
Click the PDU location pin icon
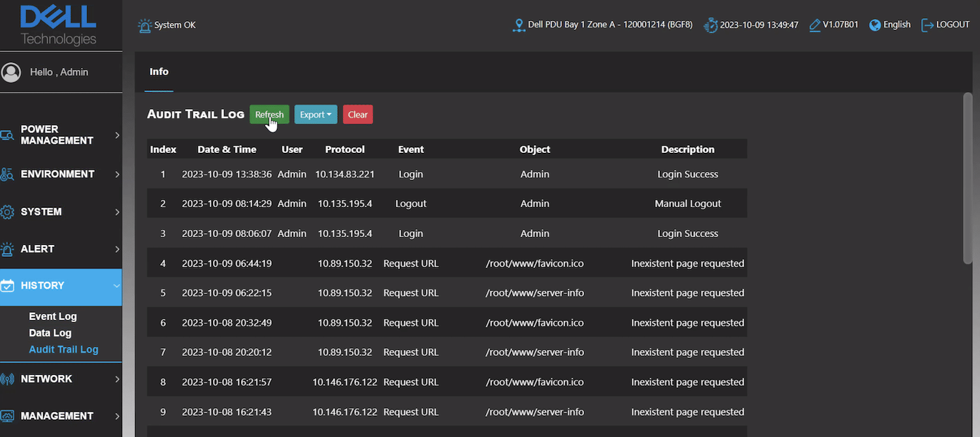(519, 25)
